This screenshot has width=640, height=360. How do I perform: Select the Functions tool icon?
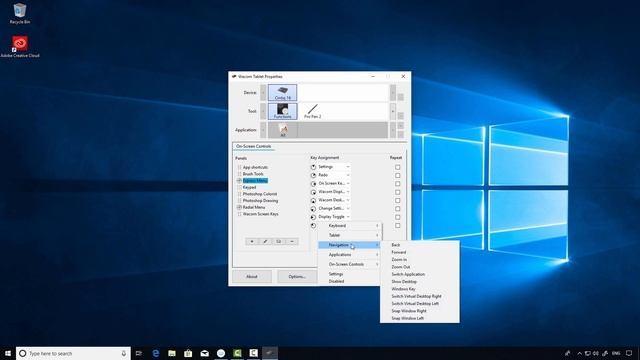[x=282, y=111]
